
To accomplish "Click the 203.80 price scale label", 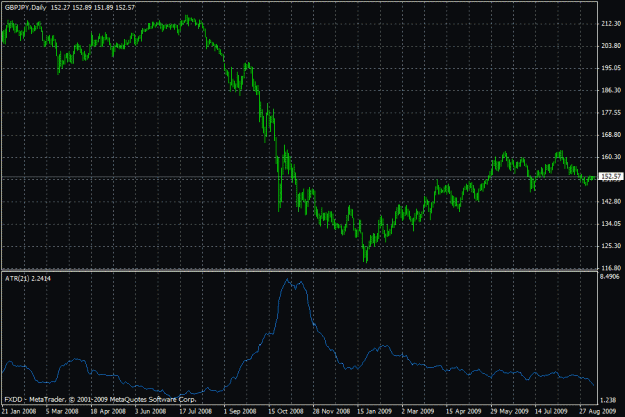I will pyautogui.click(x=611, y=46).
